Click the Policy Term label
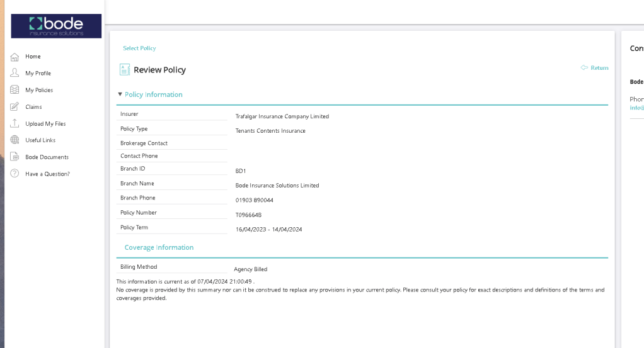Image resolution: width=644 pixels, height=348 pixels. point(134,227)
